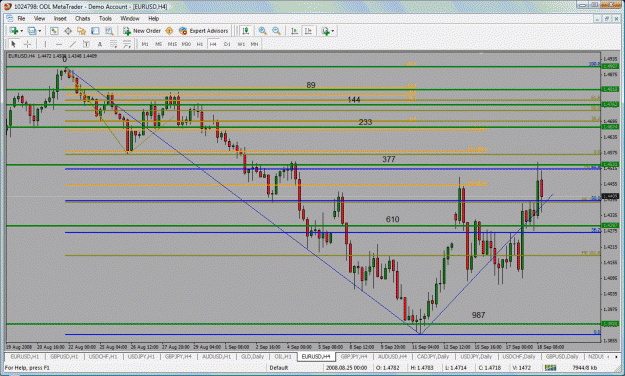
Task: Switch chart to M1 timeframe
Action: tap(145, 44)
